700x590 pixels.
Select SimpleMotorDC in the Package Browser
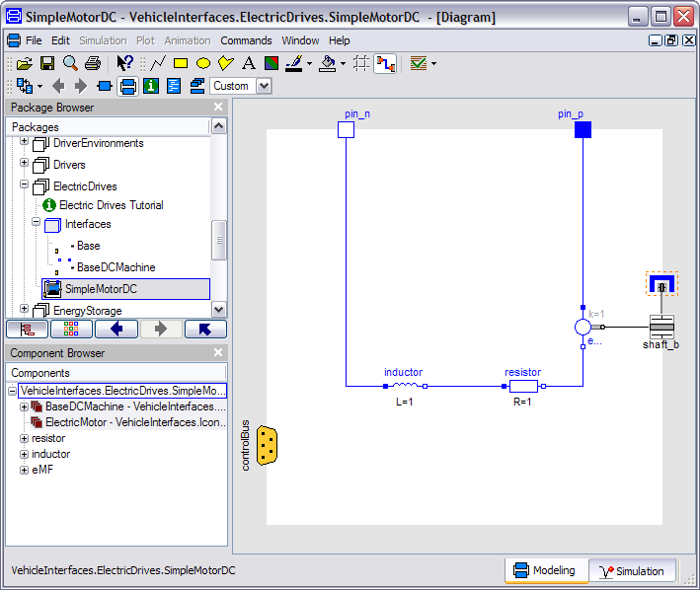tap(100, 289)
